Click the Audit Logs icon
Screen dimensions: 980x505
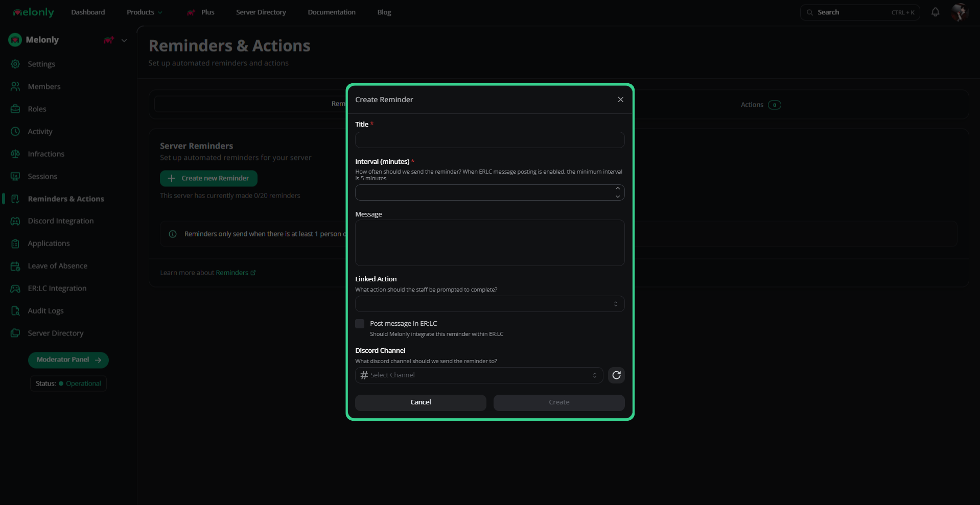tap(15, 311)
